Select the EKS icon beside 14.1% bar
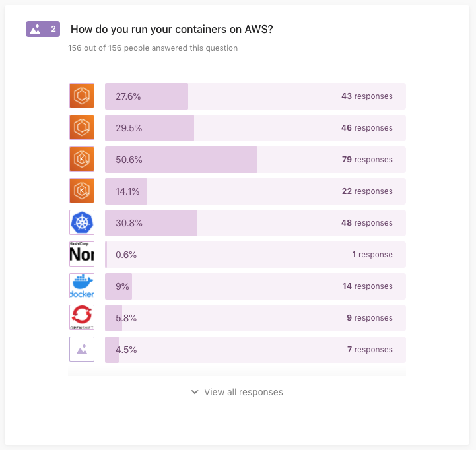Image resolution: width=476 pixels, height=450 pixels. click(82, 191)
